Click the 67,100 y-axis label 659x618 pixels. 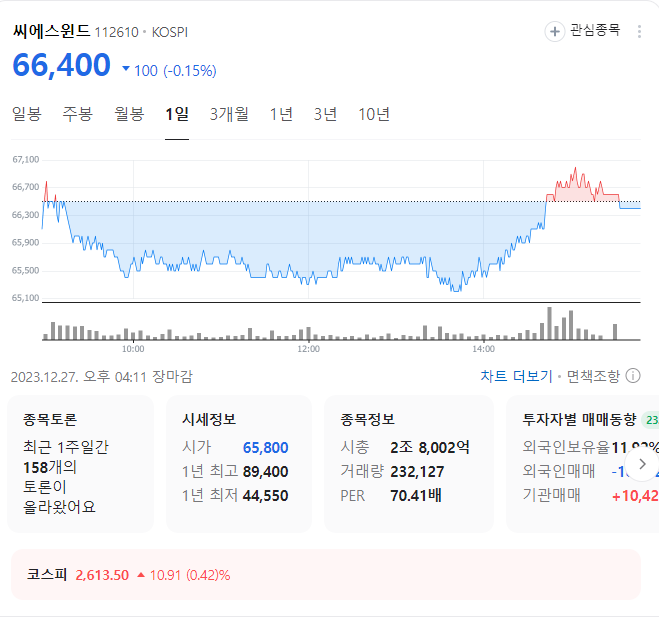(x=25, y=159)
